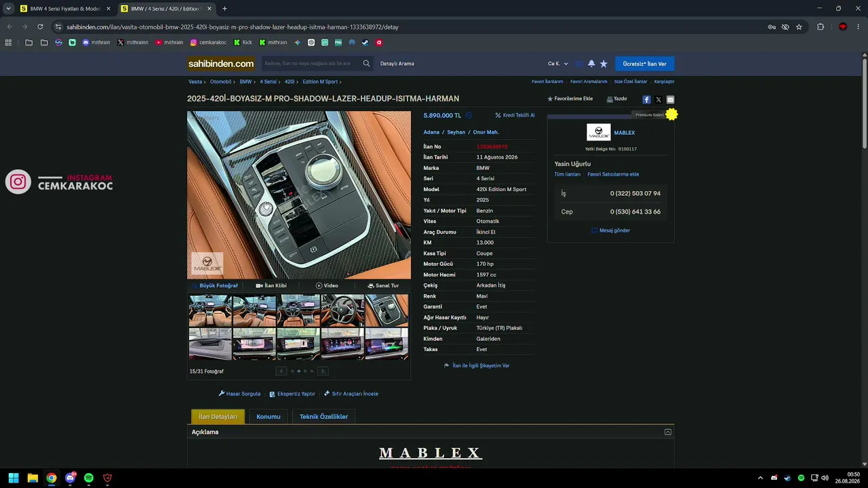Viewport: 868px width, 488px height.
Task: Click the Seyhan location link
Action: coord(456,132)
